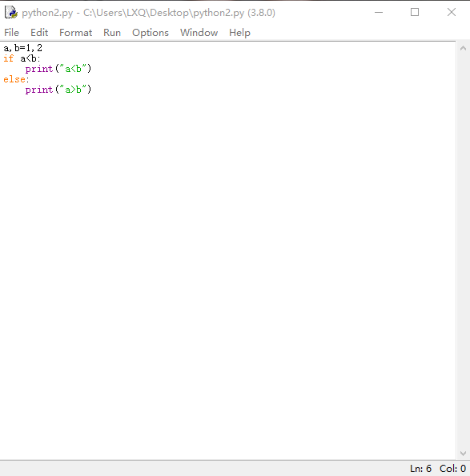
Task: Click the second print statement with "a>b"
Action: [x=58, y=90]
